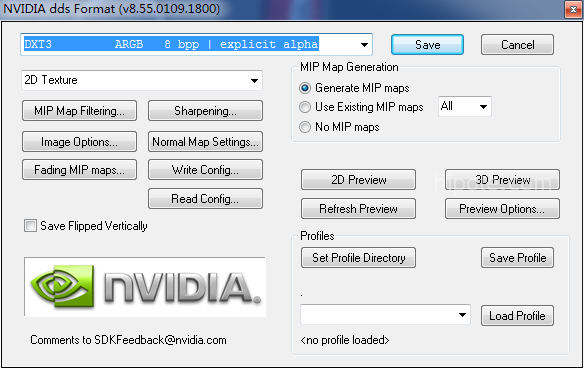Open Normal Map Settings

(x=205, y=141)
